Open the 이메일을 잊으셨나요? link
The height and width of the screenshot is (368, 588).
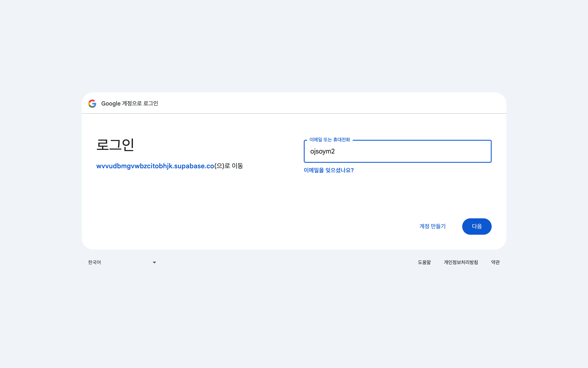(329, 170)
